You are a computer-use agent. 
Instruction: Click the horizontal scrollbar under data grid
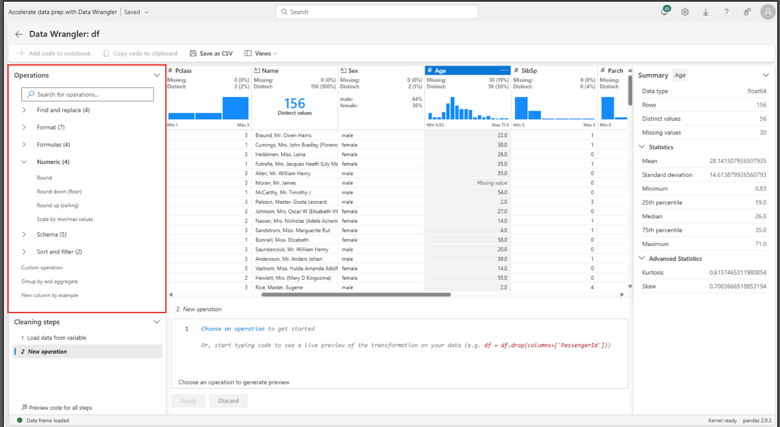[x=356, y=295]
